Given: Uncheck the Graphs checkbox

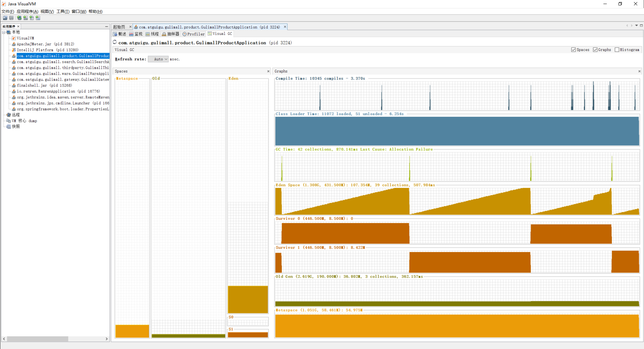Looking at the screenshot, I should (595, 50).
